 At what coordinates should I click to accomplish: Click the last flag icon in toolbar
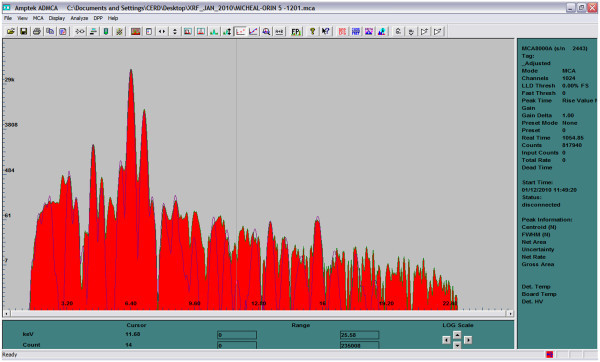(x=437, y=31)
